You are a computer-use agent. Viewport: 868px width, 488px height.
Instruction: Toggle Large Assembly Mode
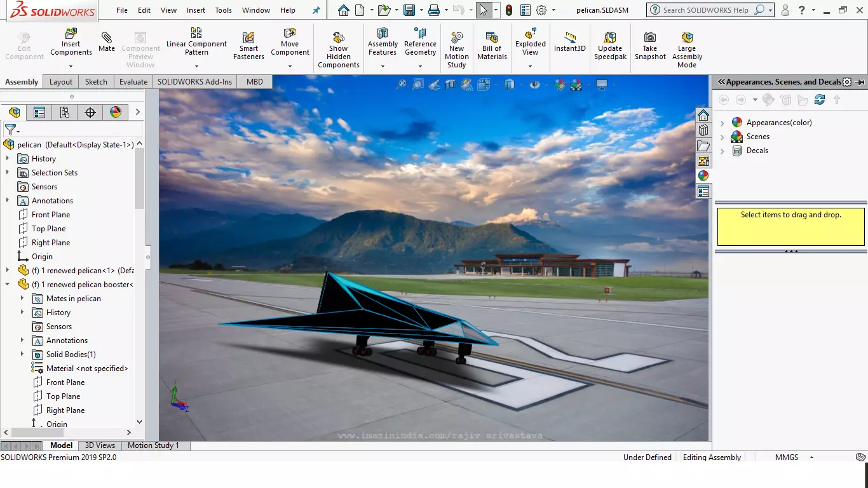tap(687, 50)
